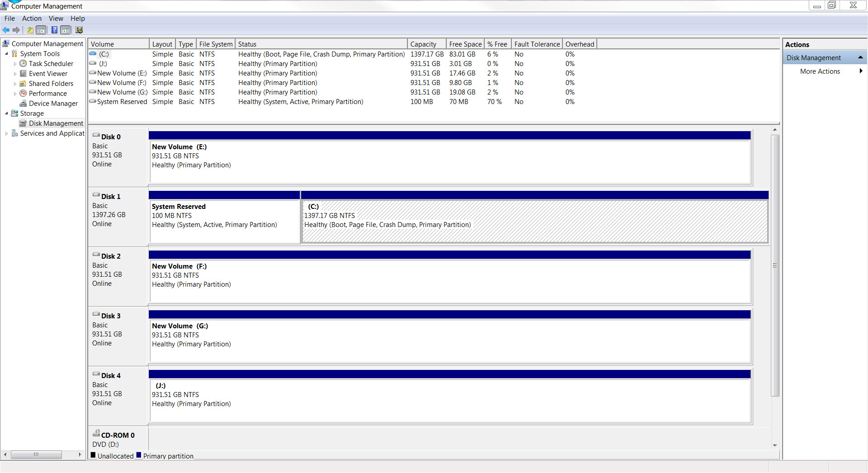Expand the Task Scheduler node
This screenshot has height=473, width=868.
click(x=15, y=64)
